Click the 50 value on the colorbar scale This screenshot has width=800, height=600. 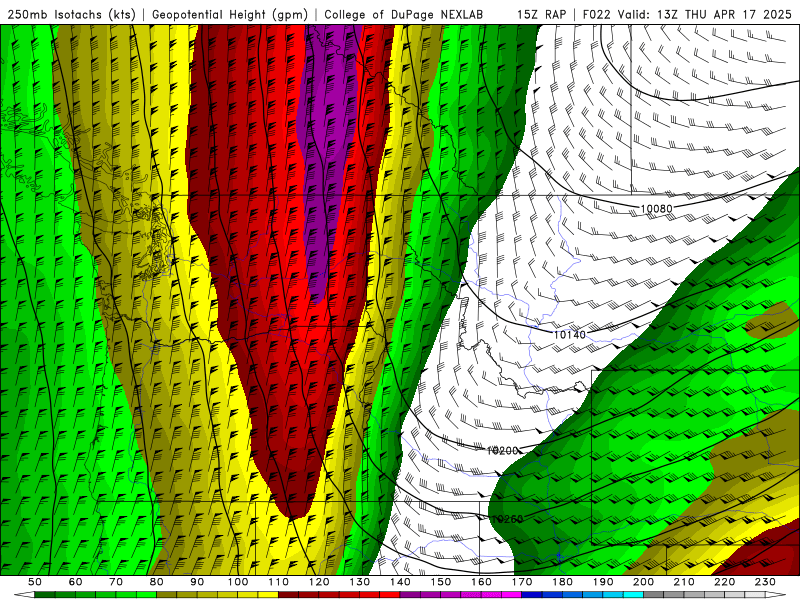pyautogui.click(x=35, y=582)
